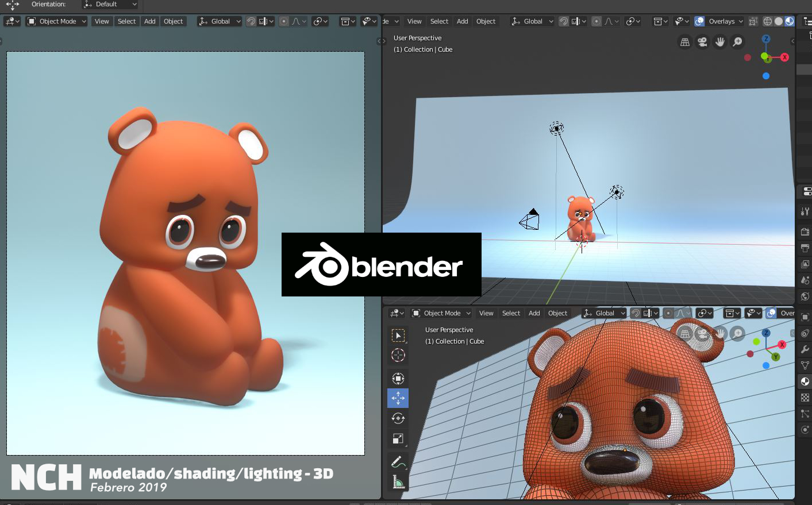This screenshot has height=505, width=812.
Task: Open Object Mode dropdown in bottom viewport
Action: point(441,313)
